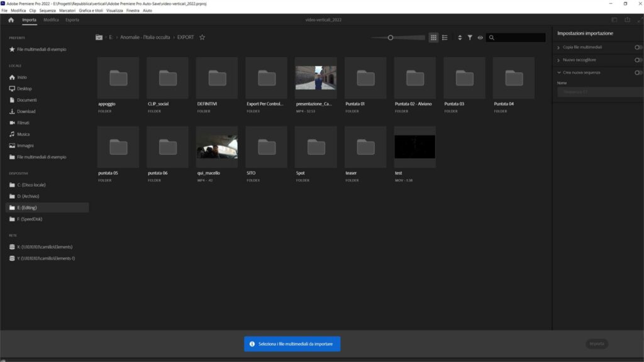Toggle the media preview eye icon

480,37
